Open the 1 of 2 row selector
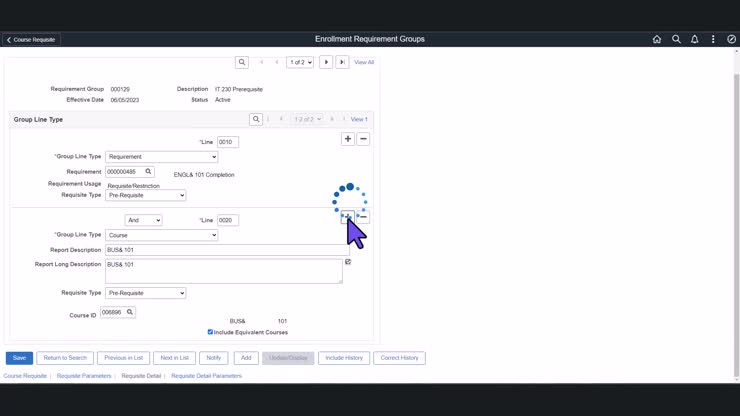 (x=300, y=62)
